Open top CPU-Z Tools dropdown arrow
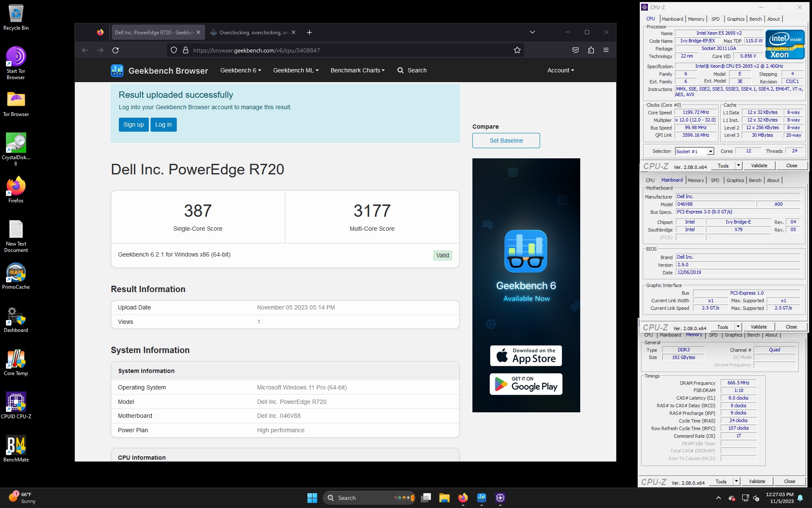 coord(738,166)
